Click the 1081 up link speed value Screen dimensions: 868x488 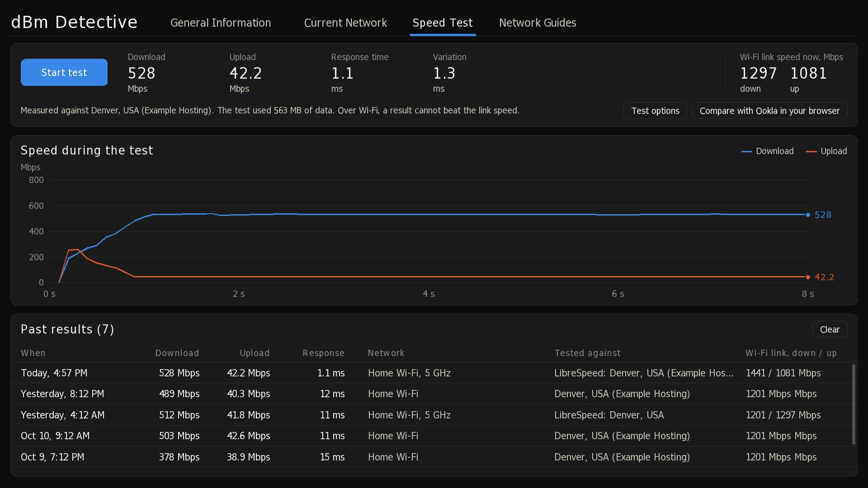coord(809,73)
